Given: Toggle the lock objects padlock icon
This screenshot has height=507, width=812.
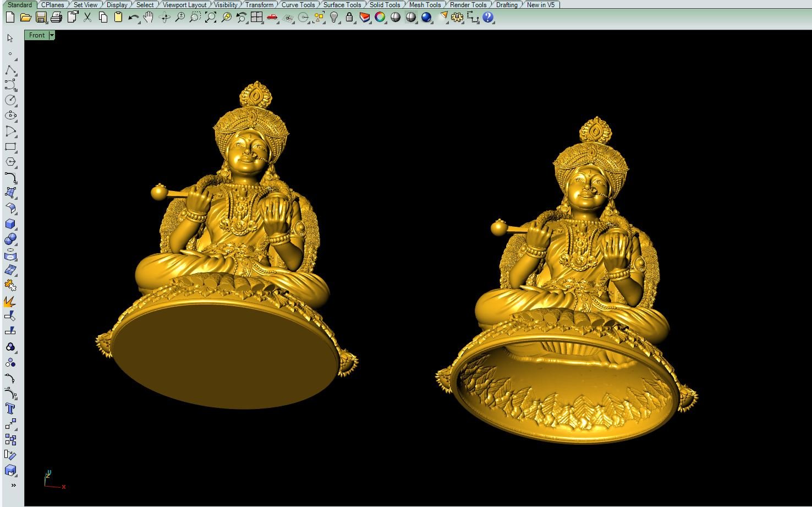Looking at the screenshot, I should 349,18.
